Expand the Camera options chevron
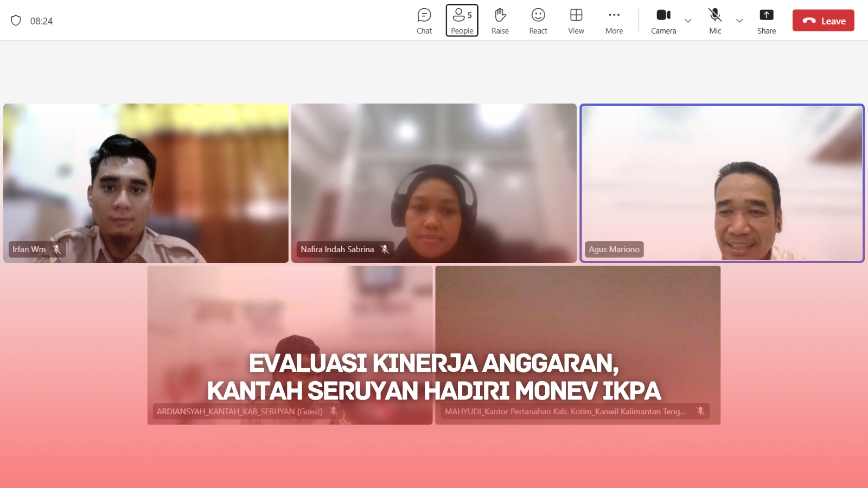 (x=688, y=21)
